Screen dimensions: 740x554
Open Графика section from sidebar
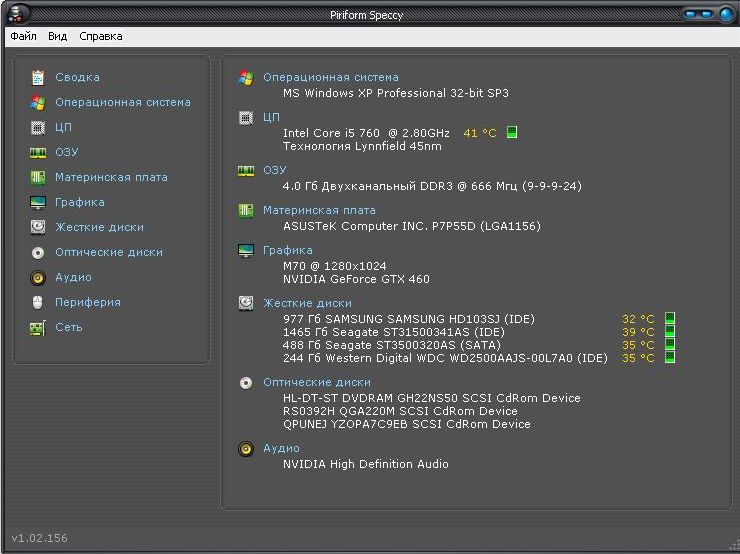[80, 202]
